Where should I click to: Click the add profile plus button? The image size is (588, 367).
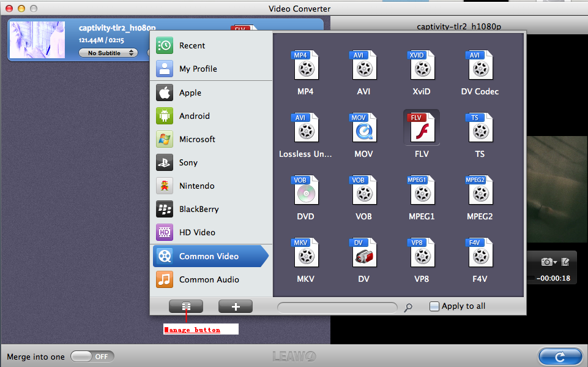click(x=236, y=306)
